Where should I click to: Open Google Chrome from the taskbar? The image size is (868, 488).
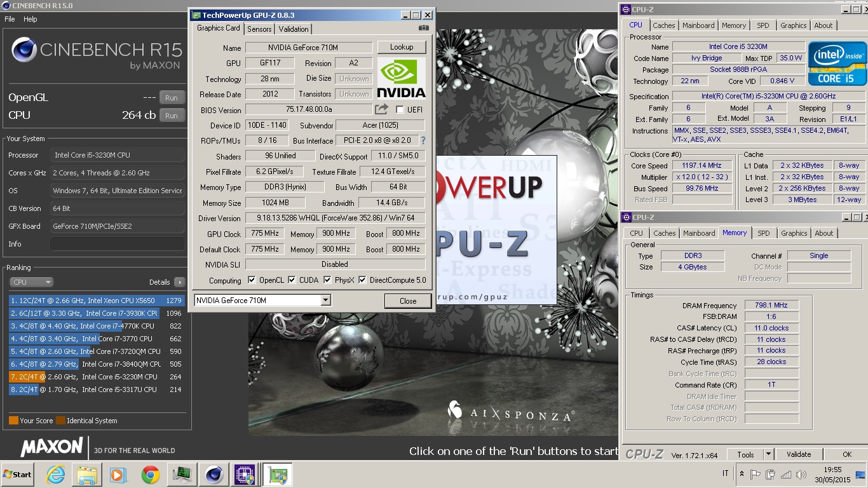click(x=150, y=475)
